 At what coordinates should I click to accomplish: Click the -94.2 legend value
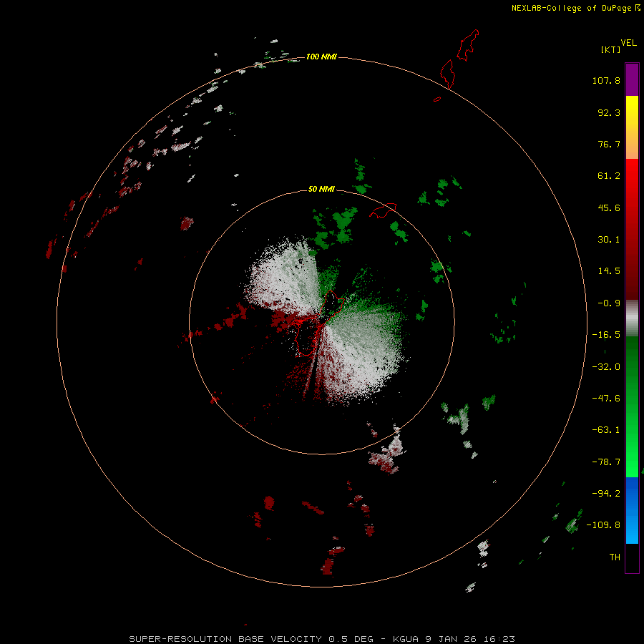pos(606,494)
